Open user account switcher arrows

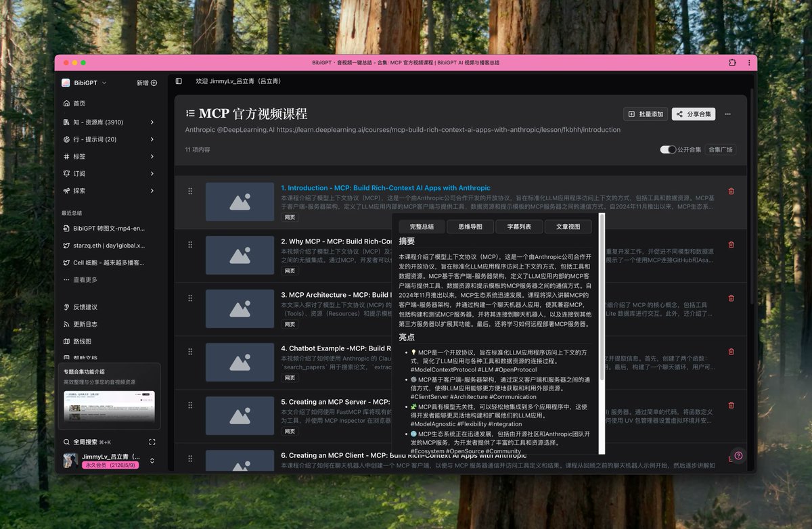click(152, 461)
